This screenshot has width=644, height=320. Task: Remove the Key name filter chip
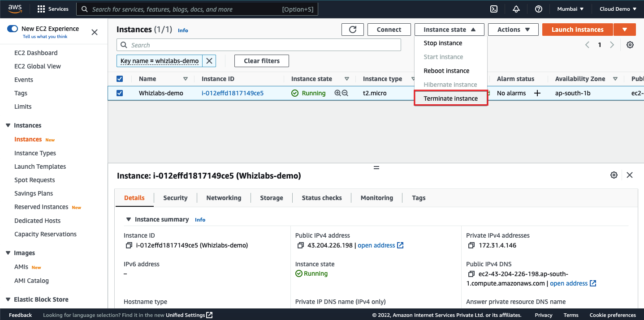(209, 61)
